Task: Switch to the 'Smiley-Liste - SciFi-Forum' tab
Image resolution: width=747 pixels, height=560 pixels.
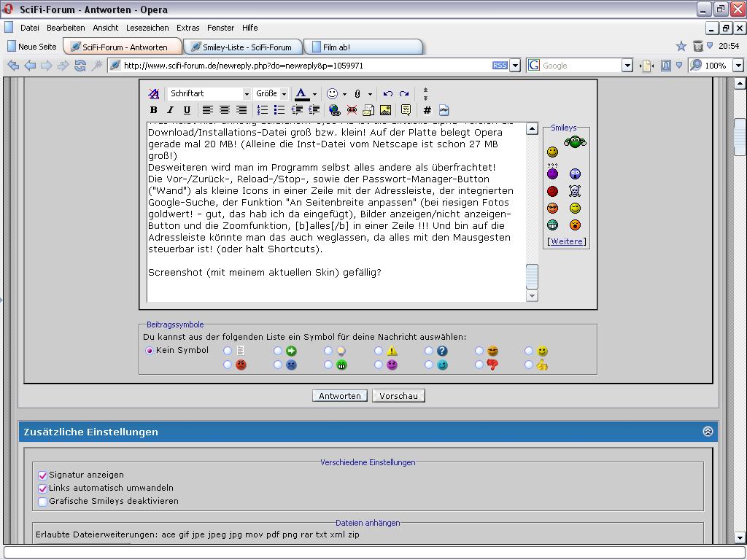Action: click(x=241, y=47)
